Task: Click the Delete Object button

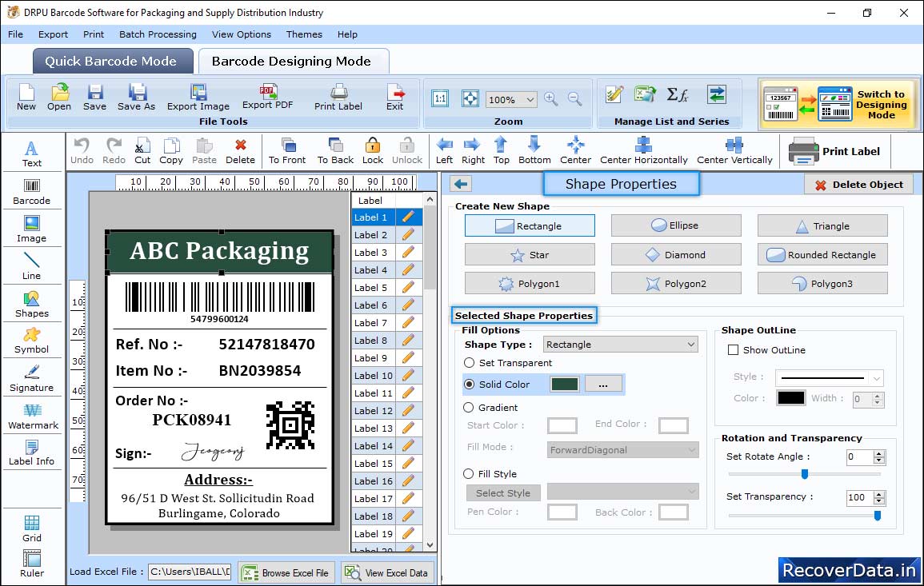Action: coord(858,185)
